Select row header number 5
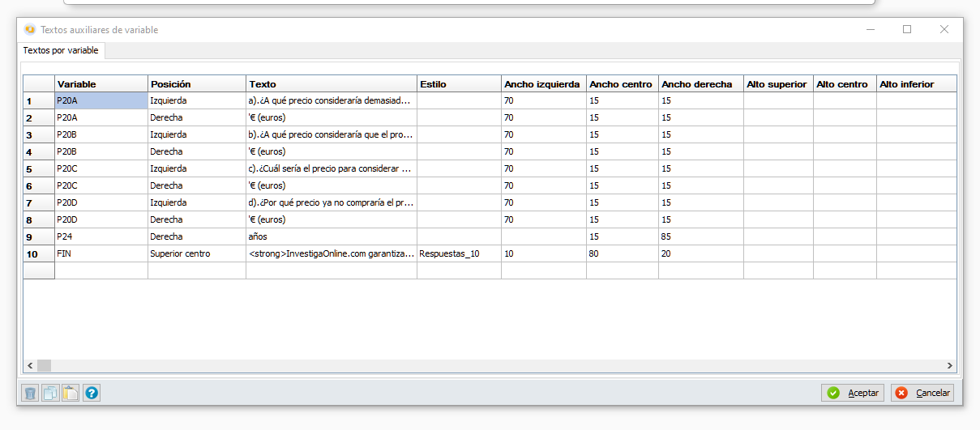Viewport: 980px width, 430px height. 39,168
